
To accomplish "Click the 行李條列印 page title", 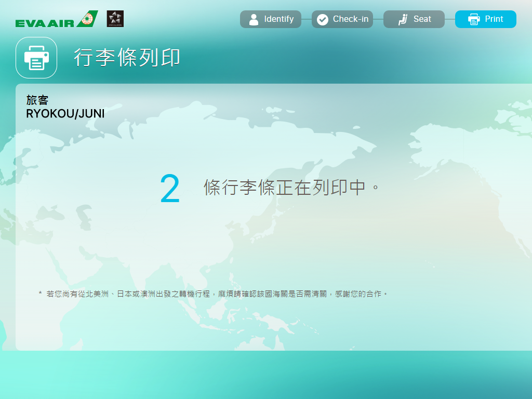I will (127, 57).
